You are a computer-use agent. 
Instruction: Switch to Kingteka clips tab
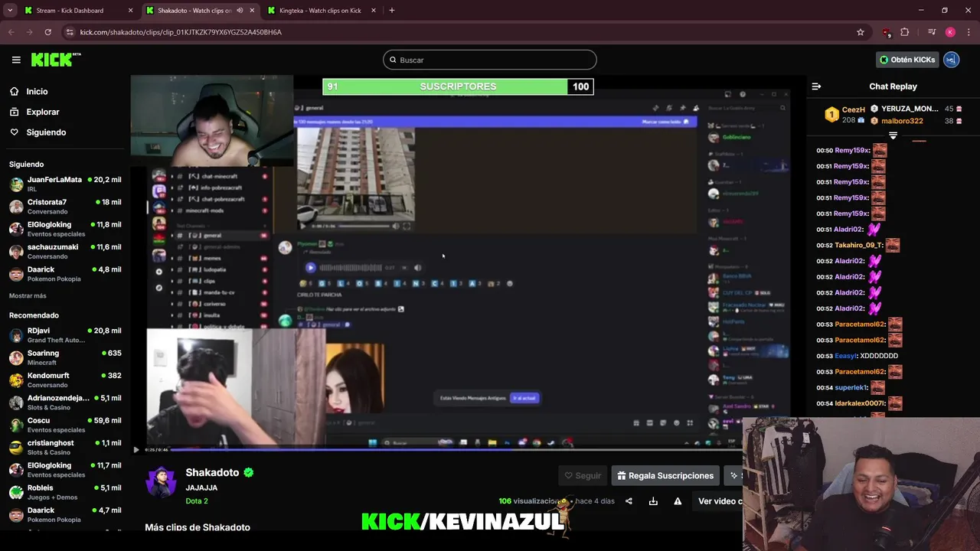tap(322, 11)
